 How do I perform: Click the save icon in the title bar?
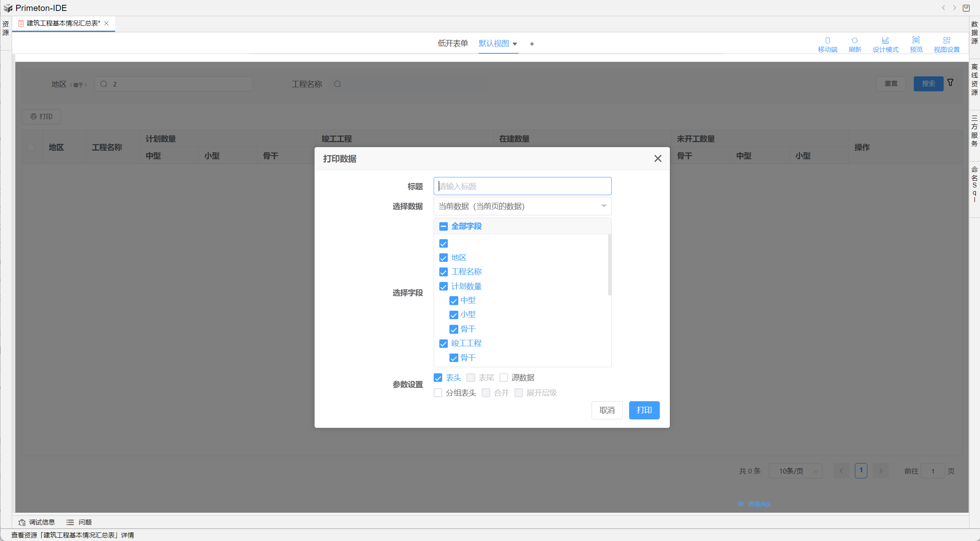[966, 8]
